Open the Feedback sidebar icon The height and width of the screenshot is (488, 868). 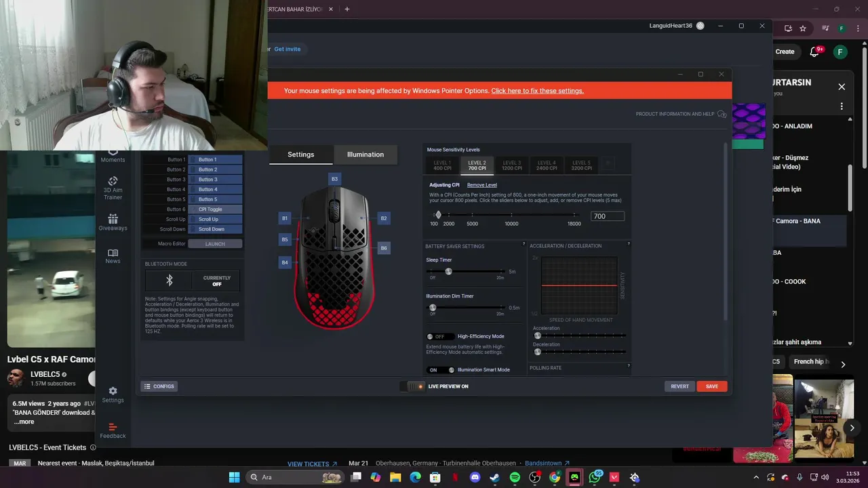[x=113, y=427]
